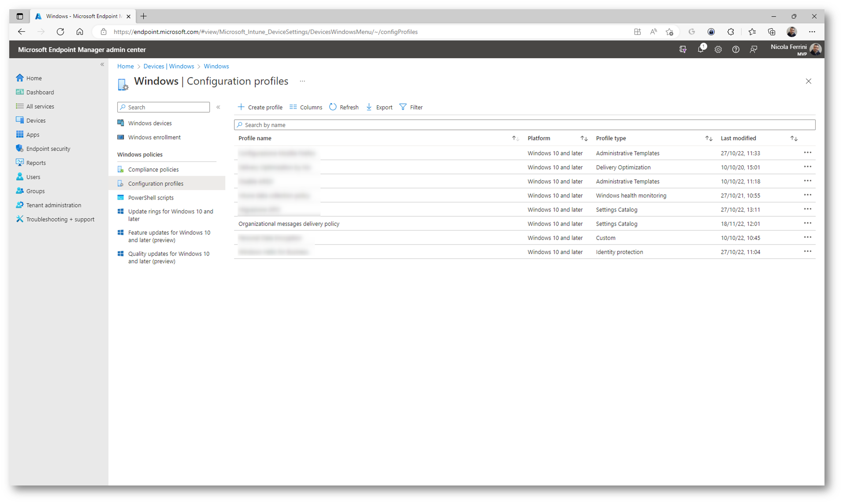Focus the Search by name field
Viewport: 843px width, 504px height.
point(524,125)
